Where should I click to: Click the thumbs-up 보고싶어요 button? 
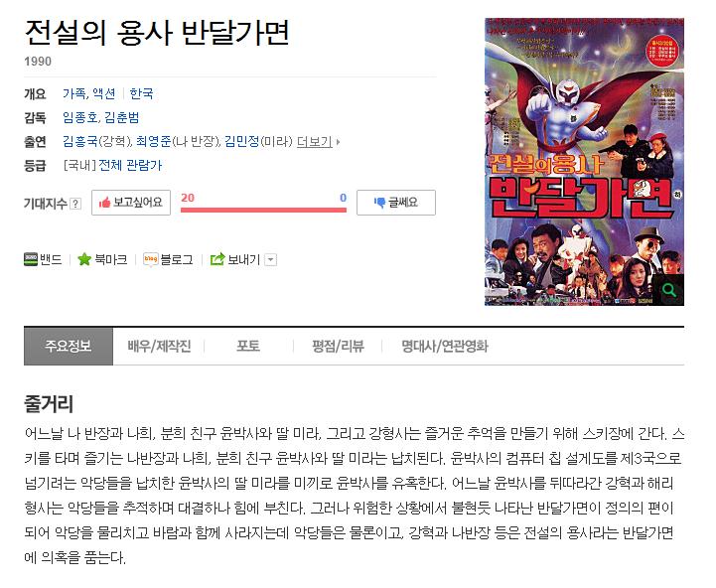point(131,203)
